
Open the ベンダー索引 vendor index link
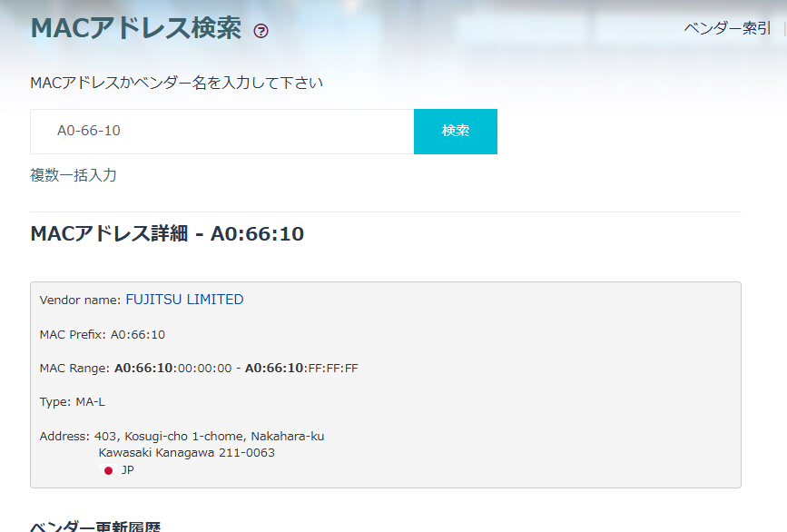727,28
